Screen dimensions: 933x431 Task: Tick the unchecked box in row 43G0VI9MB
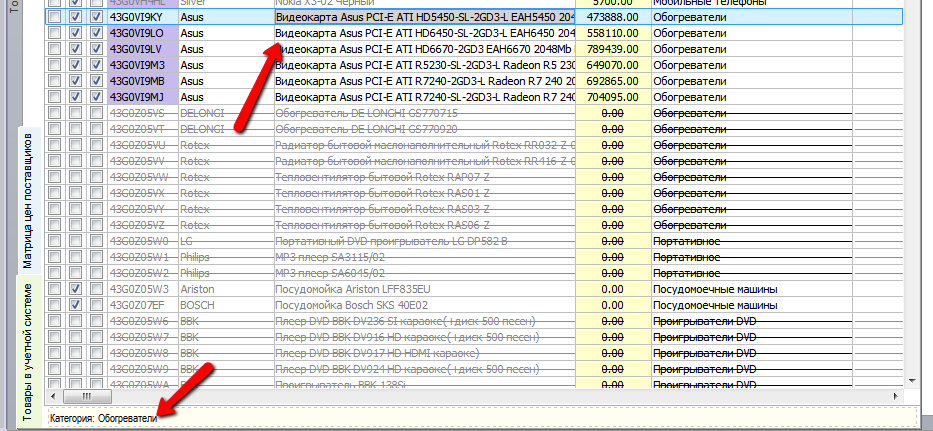click(x=55, y=81)
